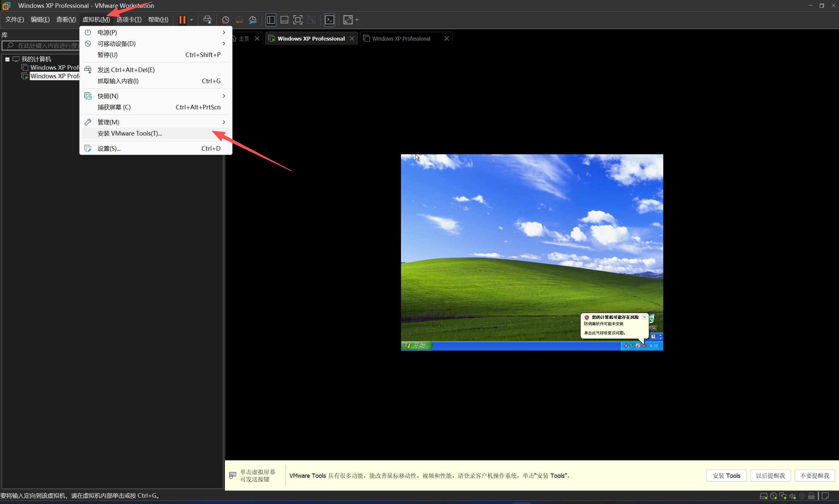839x504 pixels.
Task: Click Send Ctrl+Alt+Del toolbar icon
Action: pyautogui.click(x=207, y=20)
